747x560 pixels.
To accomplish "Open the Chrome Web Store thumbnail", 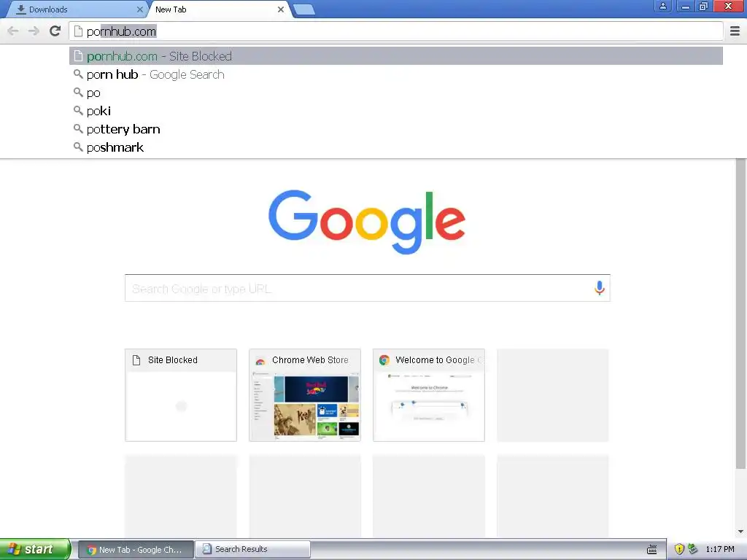I will (x=305, y=395).
